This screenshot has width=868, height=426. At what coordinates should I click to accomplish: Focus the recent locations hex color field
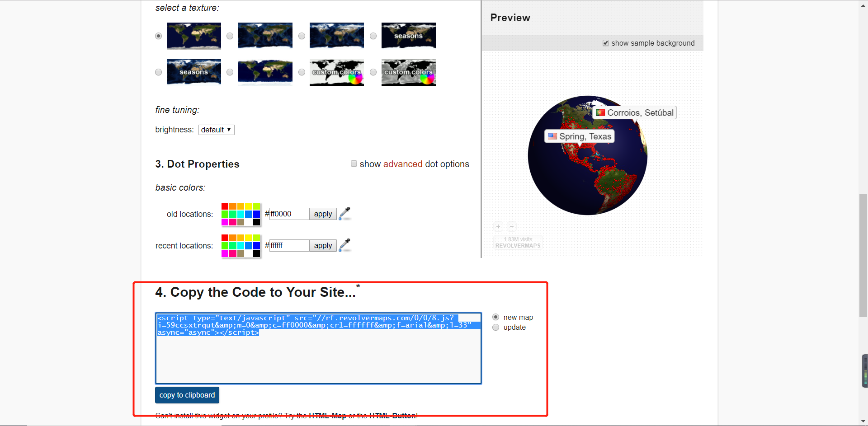click(x=289, y=245)
